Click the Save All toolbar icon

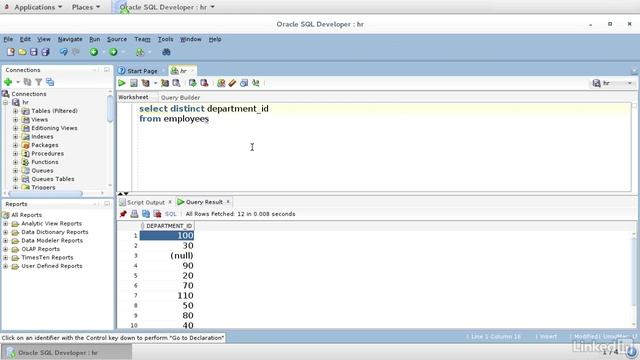(45, 52)
